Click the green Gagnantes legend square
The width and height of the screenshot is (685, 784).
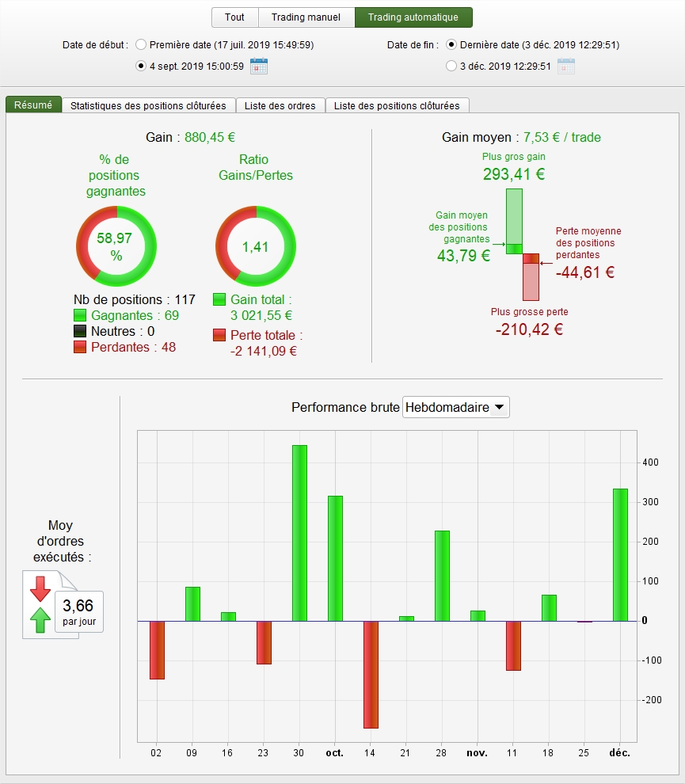(x=80, y=315)
